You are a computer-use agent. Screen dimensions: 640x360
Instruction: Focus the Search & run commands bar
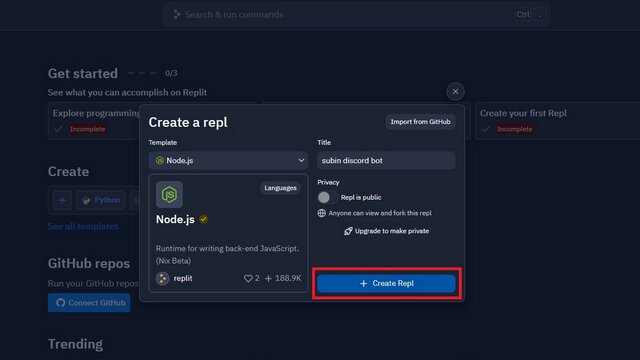tap(357, 15)
